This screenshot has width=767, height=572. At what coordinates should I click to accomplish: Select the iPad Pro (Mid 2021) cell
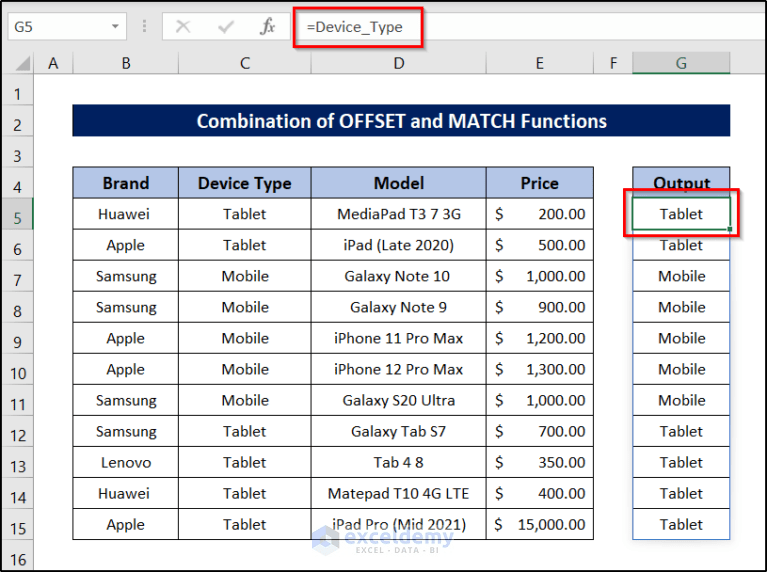[x=399, y=525]
